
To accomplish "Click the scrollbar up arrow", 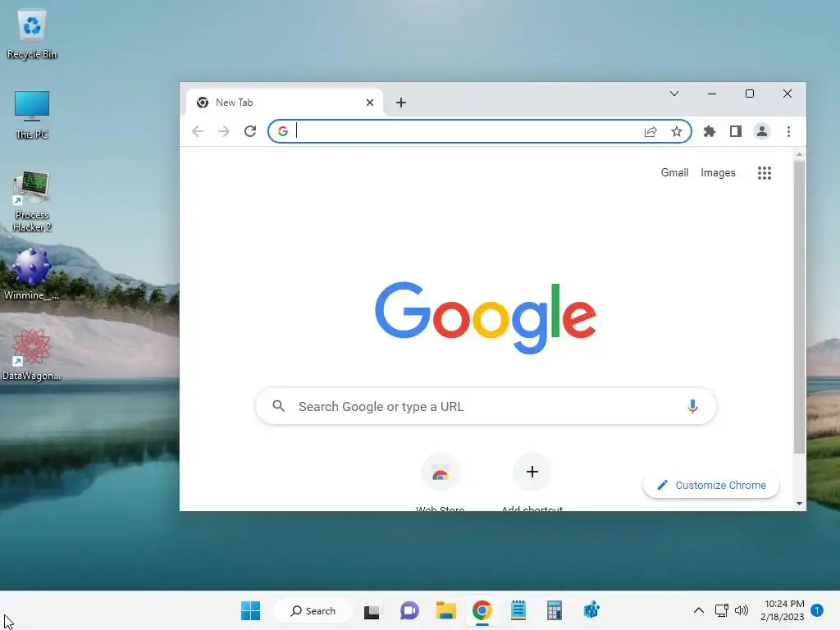I will point(799,155).
